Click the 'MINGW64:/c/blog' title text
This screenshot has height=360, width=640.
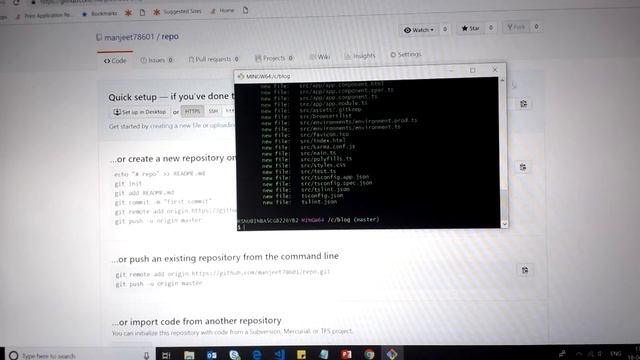tap(268, 76)
